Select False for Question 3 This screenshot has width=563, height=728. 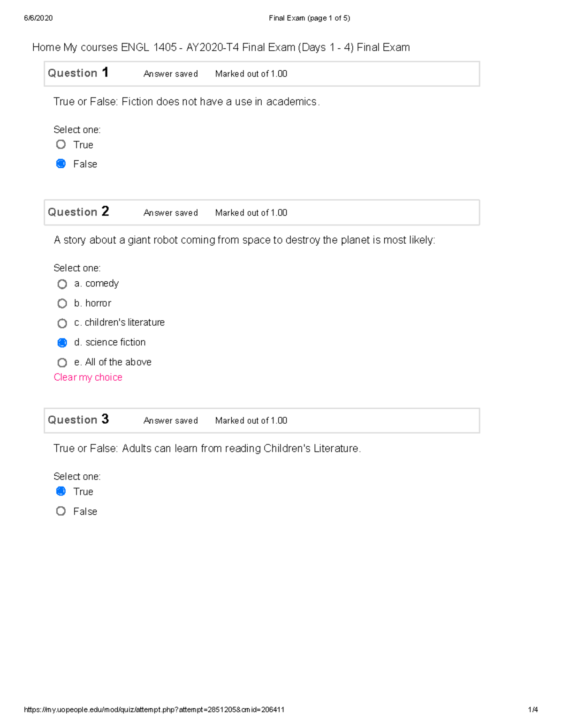pyautogui.click(x=61, y=511)
